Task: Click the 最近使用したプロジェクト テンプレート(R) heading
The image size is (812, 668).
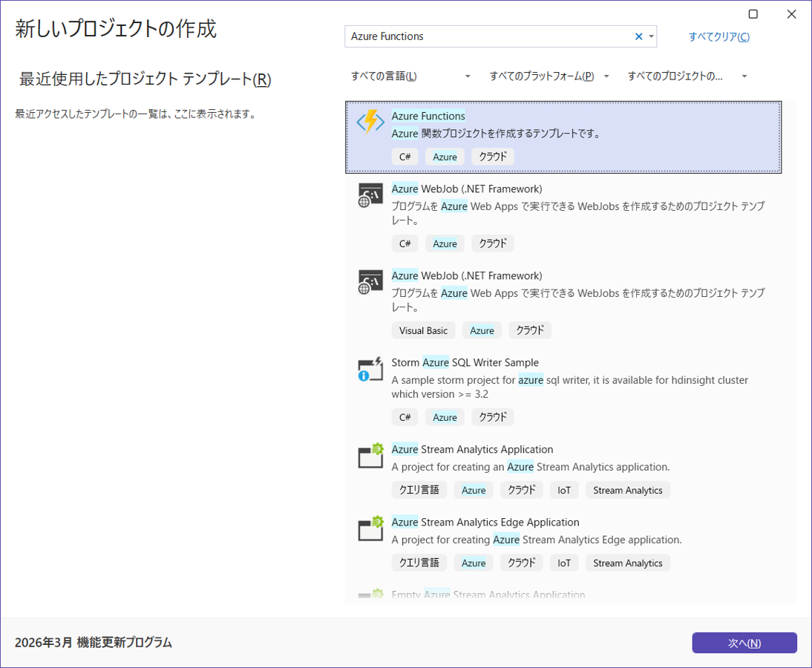Action: tap(145, 79)
